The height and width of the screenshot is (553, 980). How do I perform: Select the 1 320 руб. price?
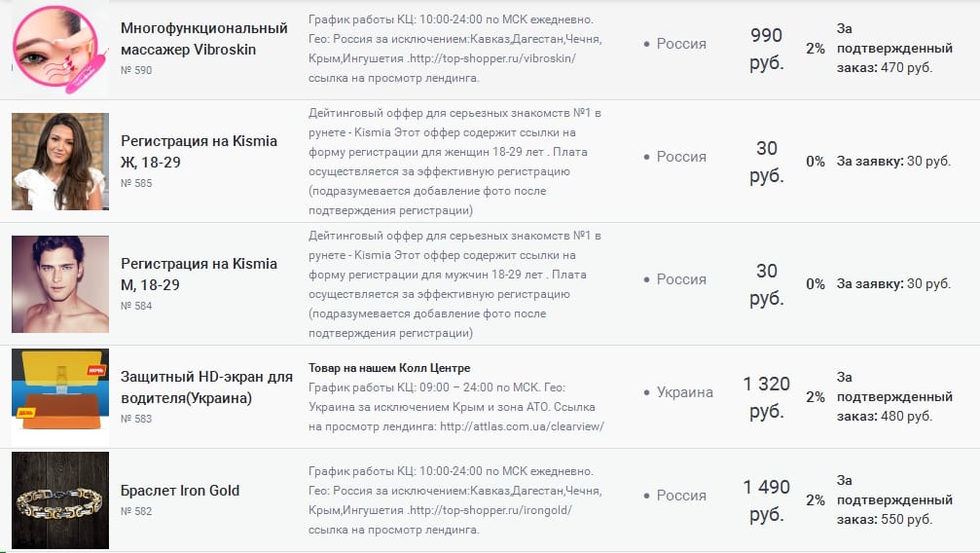click(x=767, y=397)
